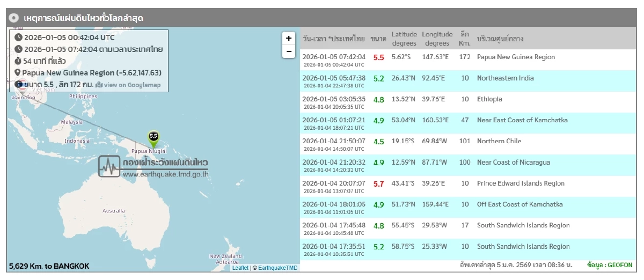Click the stopwatch icon beside 54 นาที
The height and width of the screenshot is (280, 644).
point(18,61)
